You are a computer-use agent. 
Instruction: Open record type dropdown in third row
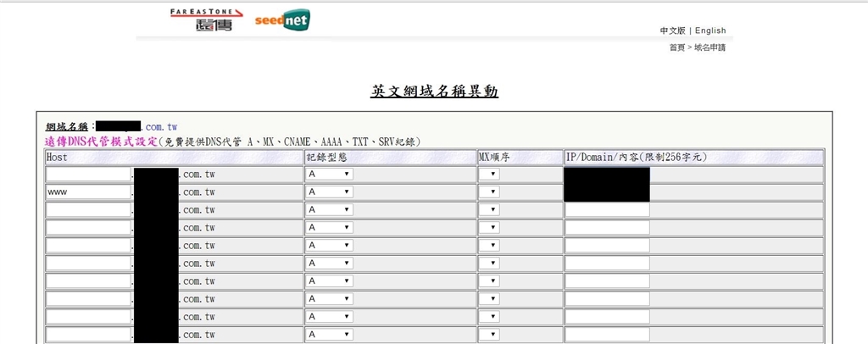coord(330,209)
